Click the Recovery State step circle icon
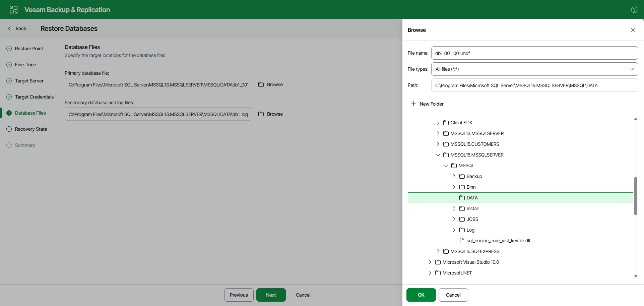Screen dimensions: 644x306 [9, 129]
